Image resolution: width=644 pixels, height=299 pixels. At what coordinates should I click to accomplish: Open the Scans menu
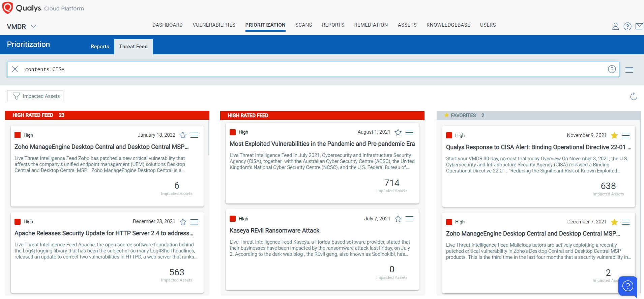click(x=304, y=25)
